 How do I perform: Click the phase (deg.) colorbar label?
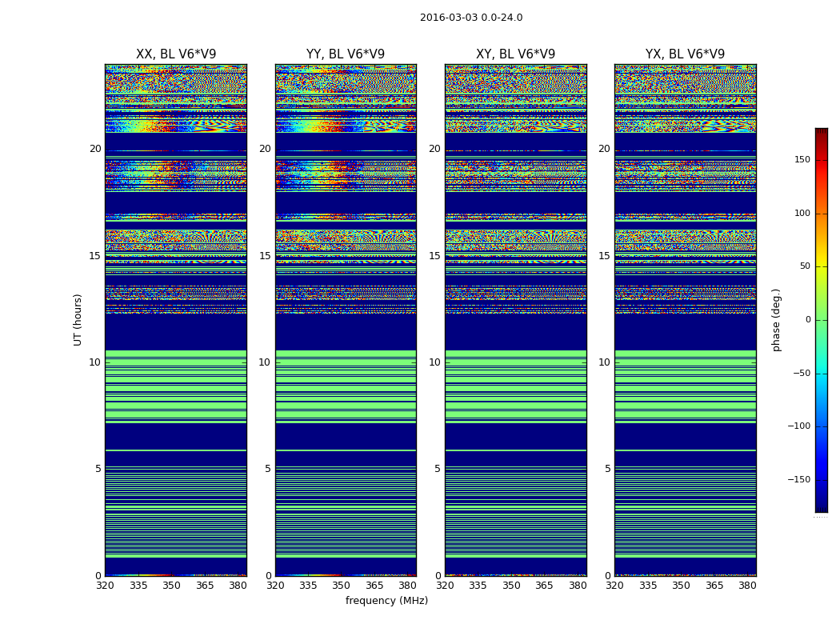point(776,319)
